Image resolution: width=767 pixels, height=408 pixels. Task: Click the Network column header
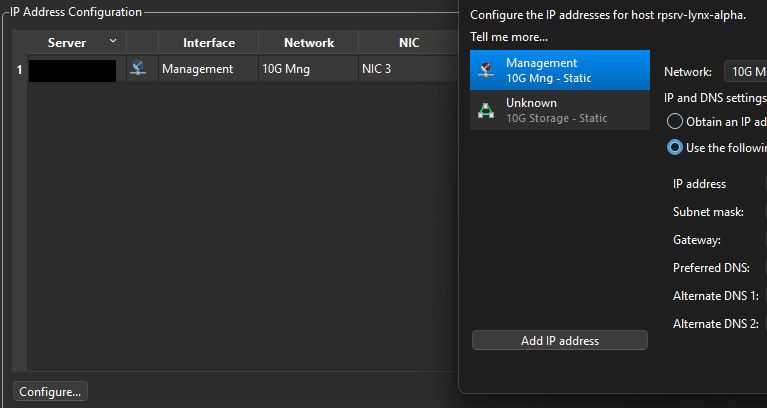coord(308,43)
